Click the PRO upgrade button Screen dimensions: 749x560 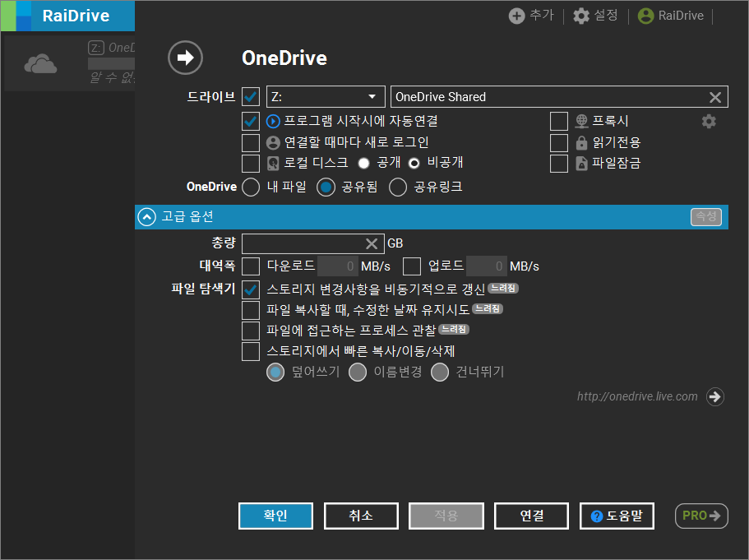click(x=701, y=516)
